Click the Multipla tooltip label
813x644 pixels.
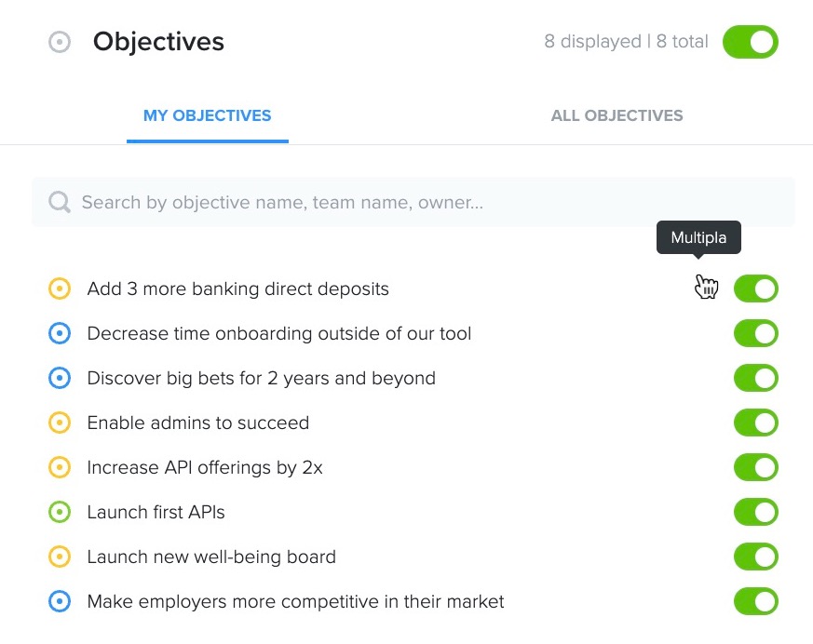click(698, 238)
